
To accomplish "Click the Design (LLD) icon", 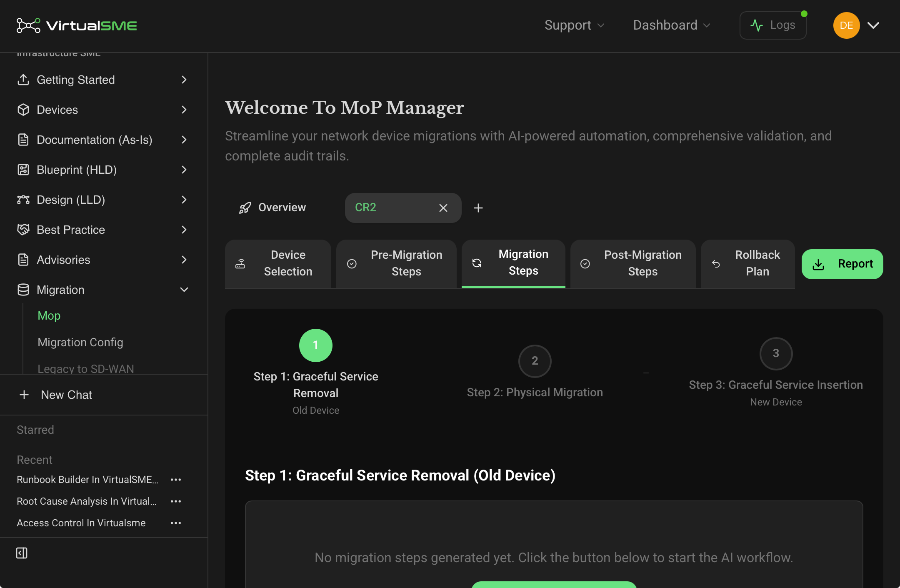I will pos(23,200).
